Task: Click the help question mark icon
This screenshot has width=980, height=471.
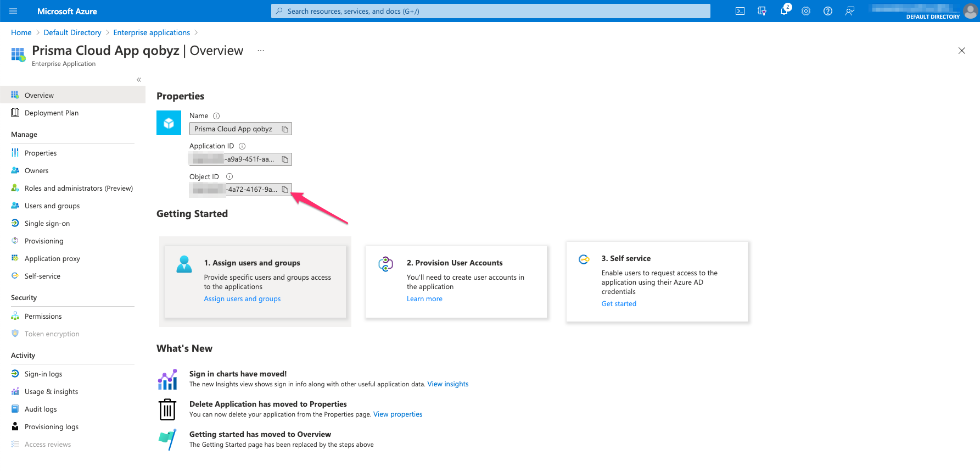Action: pos(828,11)
